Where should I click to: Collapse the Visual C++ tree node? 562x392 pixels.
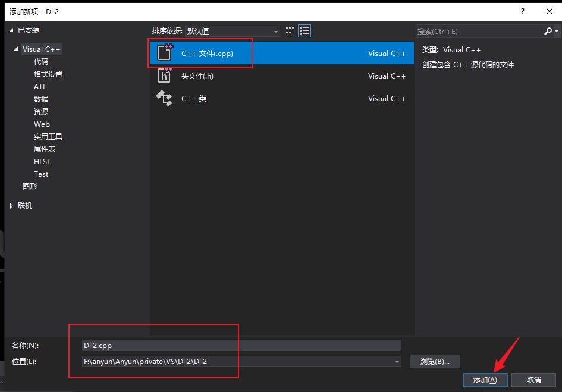pyautogui.click(x=16, y=49)
